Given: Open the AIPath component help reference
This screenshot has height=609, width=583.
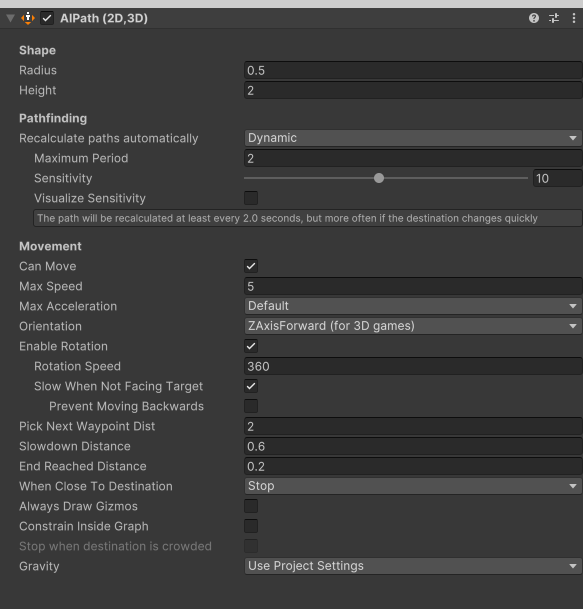Looking at the screenshot, I should click(x=534, y=18).
